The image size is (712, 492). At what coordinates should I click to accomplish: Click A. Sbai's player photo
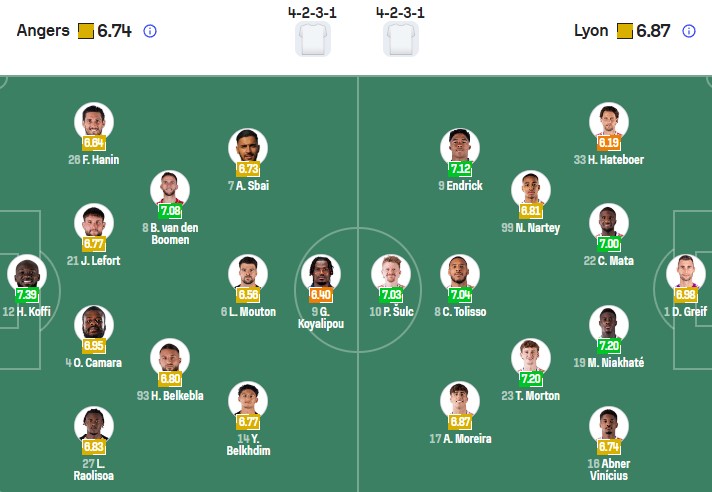tap(247, 147)
